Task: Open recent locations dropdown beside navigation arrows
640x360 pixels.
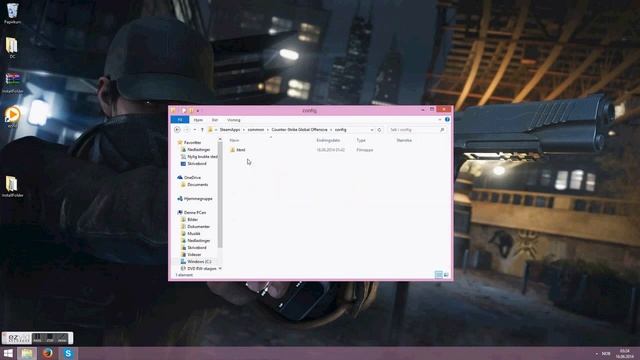Action: tap(195, 129)
